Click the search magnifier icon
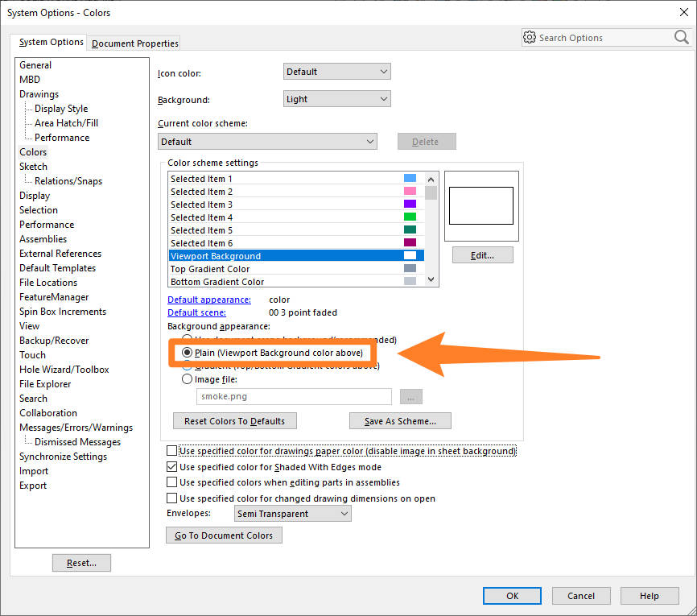Image resolution: width=697 pixels, height=616 pixels. pyautogui.click(x=681, y=37)
